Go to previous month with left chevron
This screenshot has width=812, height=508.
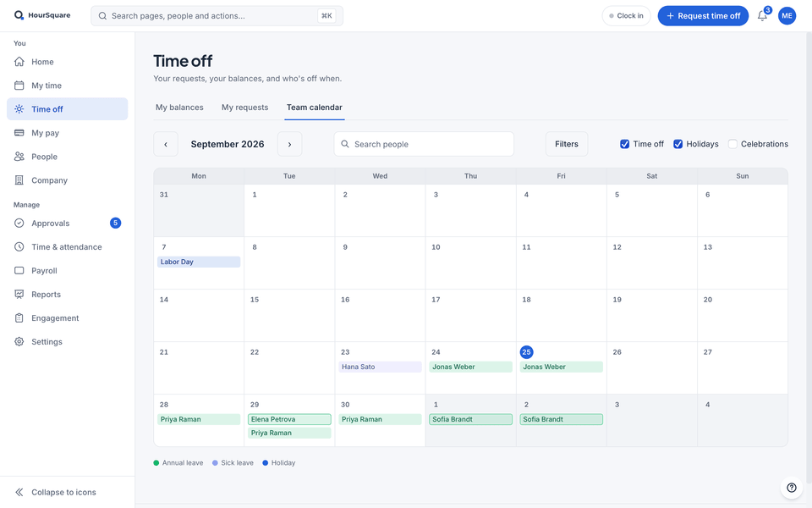point(166,144)
